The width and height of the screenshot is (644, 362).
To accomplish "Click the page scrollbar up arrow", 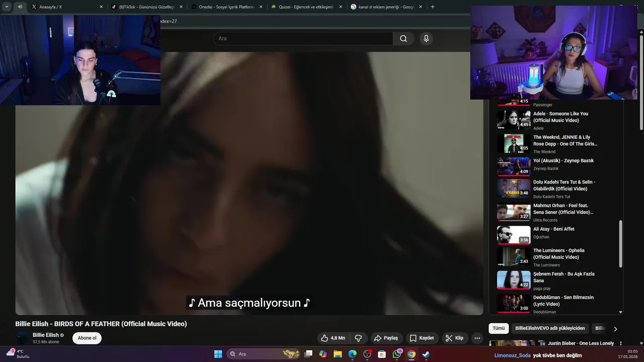I will [641, 33].
